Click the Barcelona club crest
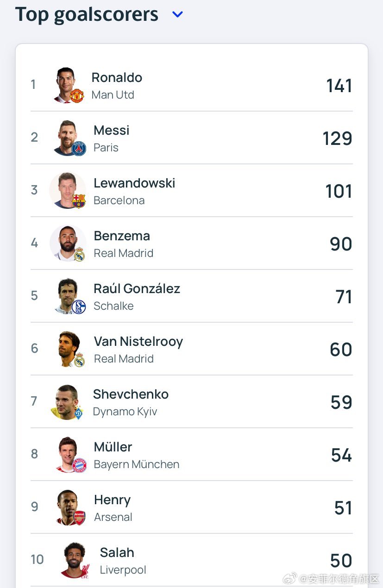Screen dimensions: 383x588 pyautogui.click(x=79, y=201)
